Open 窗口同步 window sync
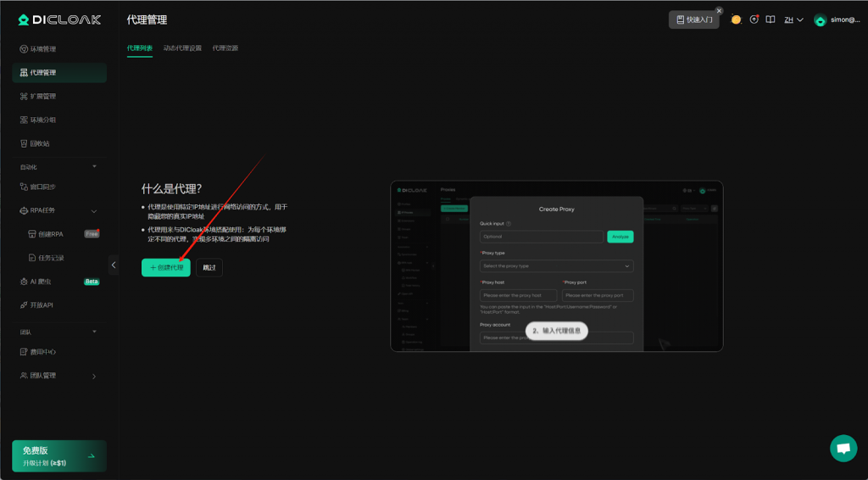The width and height of the screenshot is (868, 480). (43, 187)
